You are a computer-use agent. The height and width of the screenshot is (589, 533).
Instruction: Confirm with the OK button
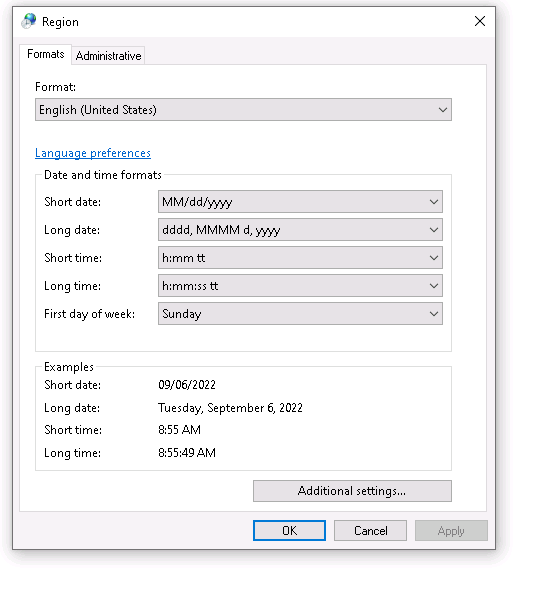point(289,531)
